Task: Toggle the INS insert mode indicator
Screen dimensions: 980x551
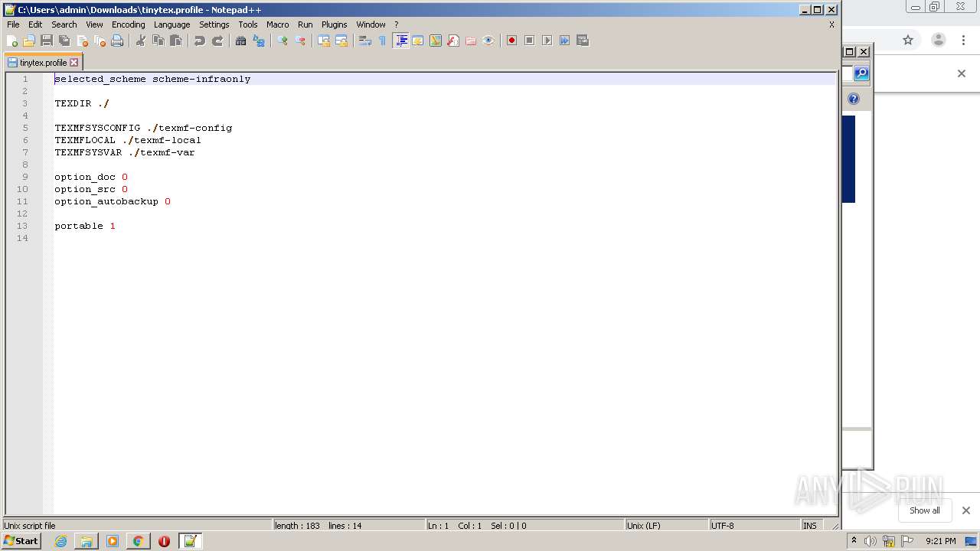Action: coord(810,526)
